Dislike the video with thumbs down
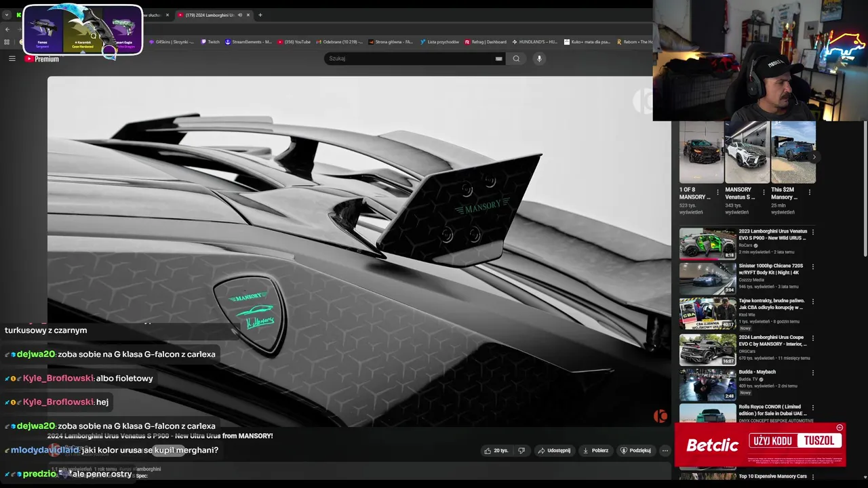 (521, 450)
